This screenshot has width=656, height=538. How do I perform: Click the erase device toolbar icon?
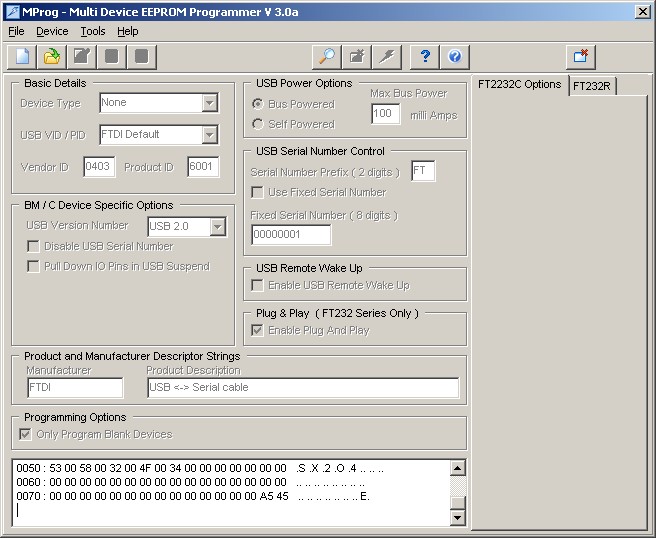[x=356, y=56]
